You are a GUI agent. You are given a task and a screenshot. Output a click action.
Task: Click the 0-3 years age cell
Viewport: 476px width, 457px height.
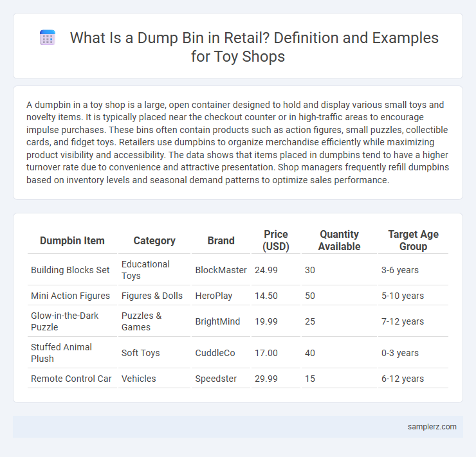point(413,353)
